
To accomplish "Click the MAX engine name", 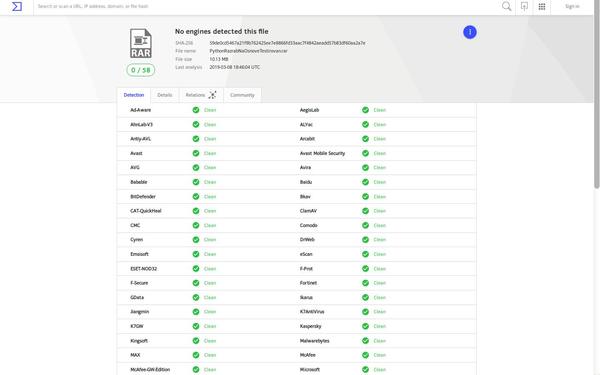I will click(135, 355).
